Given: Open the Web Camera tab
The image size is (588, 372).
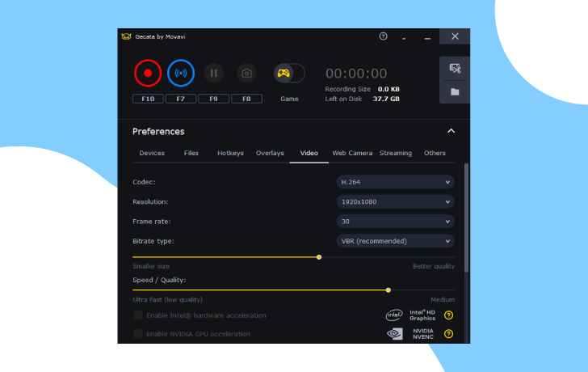Looking at the screenshot, I should (x=352, y=153).
